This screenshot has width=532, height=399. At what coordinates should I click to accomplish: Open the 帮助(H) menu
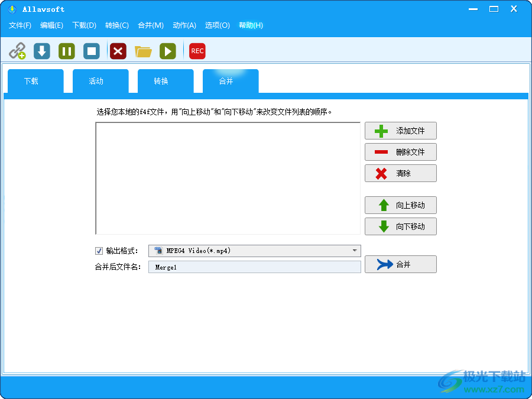click(x=251, y=25)
